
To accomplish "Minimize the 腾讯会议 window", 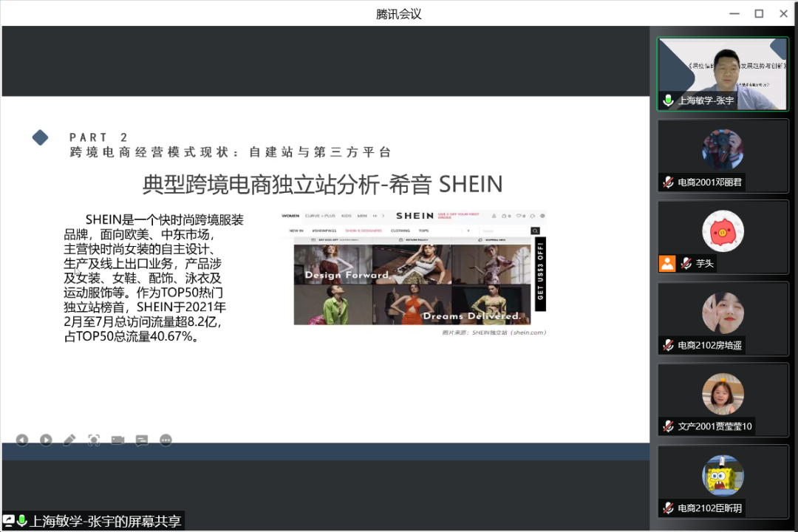I will pyautogui.click(x=734, y=14).
